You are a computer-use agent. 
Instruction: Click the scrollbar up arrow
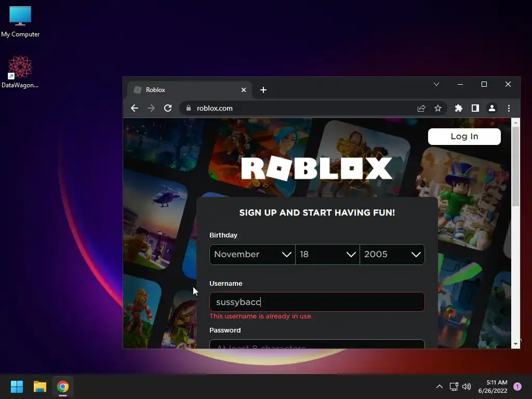pos(516,123)
